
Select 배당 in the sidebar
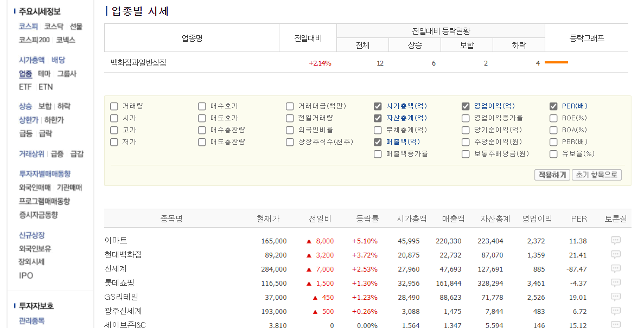coord(58,60)
